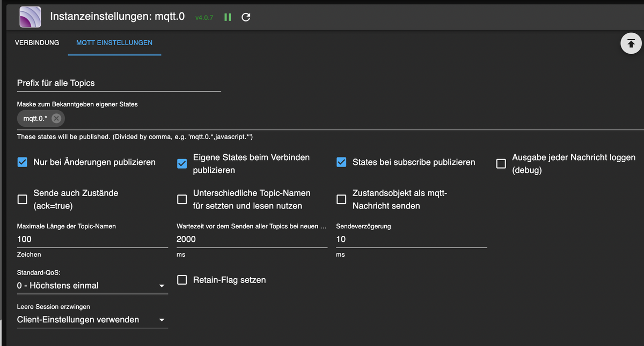
Task: Click the scroll-to-top arrow button
Action: click(x=631, y=44)
